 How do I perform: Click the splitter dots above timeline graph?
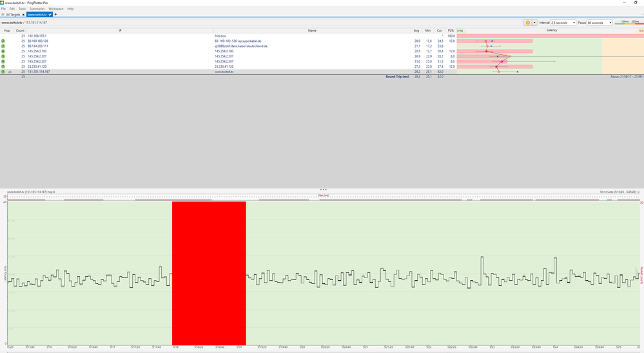tap(323, 190)
